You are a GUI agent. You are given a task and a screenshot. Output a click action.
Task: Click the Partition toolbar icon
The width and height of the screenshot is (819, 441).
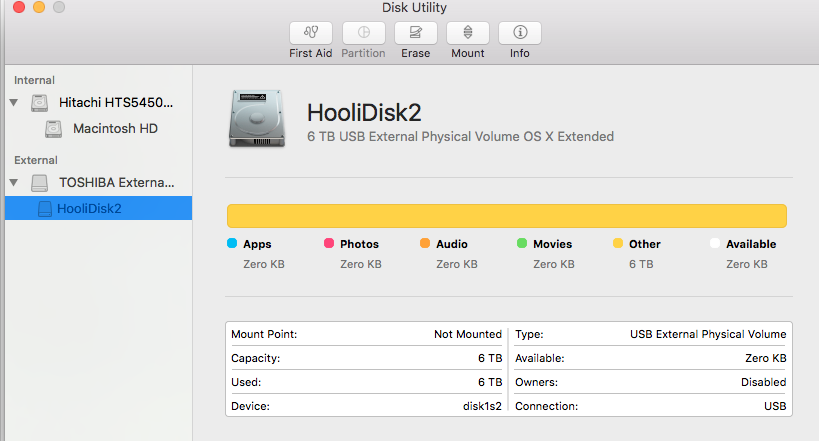click(x=364, y=33)
